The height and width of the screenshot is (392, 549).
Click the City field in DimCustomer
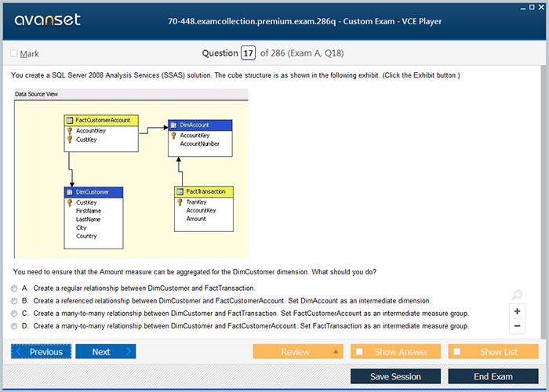pyautogui.click(x=82, y=228)
